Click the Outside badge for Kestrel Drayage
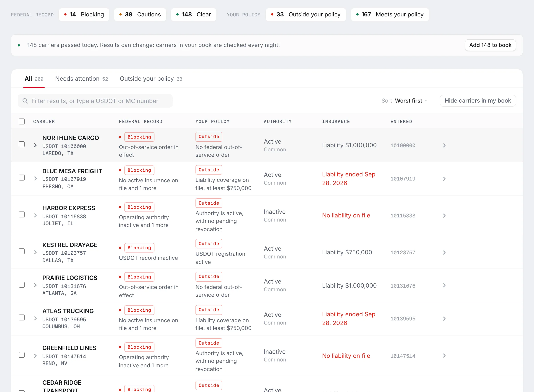The image size is (534, 392). pos(209,244)
